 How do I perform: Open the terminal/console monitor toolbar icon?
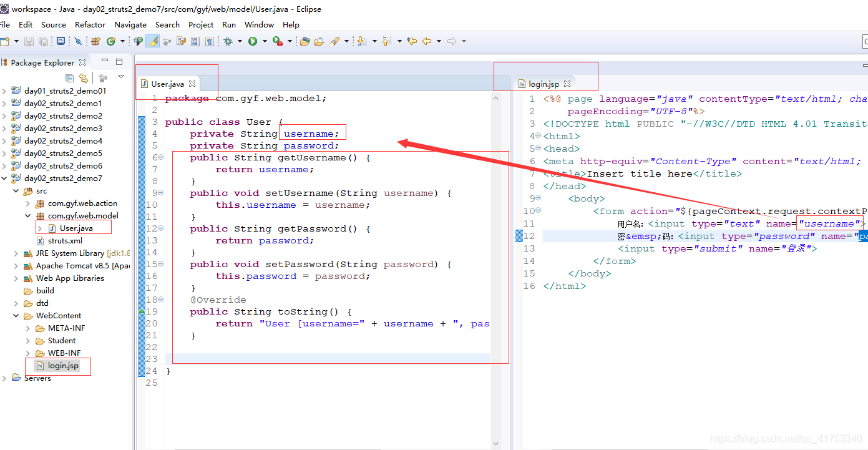[61, 41]
